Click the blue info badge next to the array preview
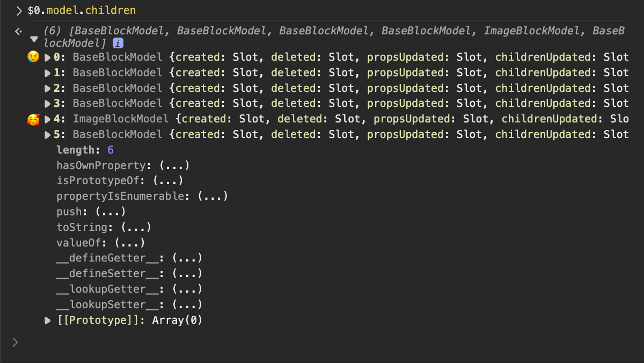The width and height of the screenshot is (644, 363). tap(118, 43)
